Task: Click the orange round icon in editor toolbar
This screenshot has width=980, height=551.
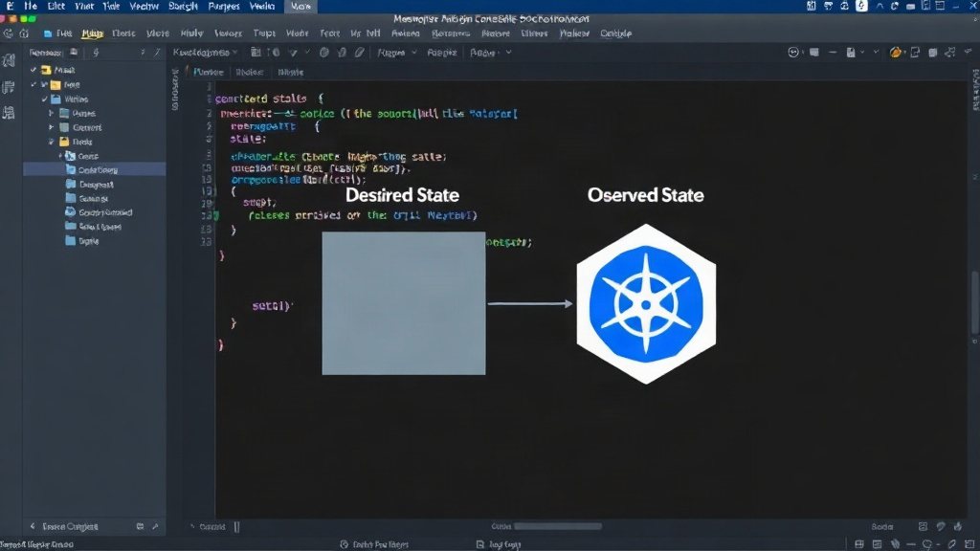Action: tap(896, 53)
